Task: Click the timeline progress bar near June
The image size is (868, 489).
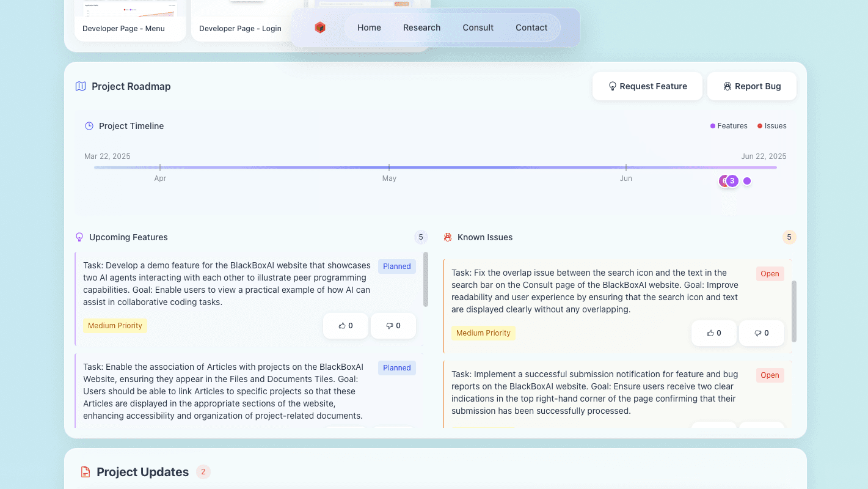Action: 626,166
